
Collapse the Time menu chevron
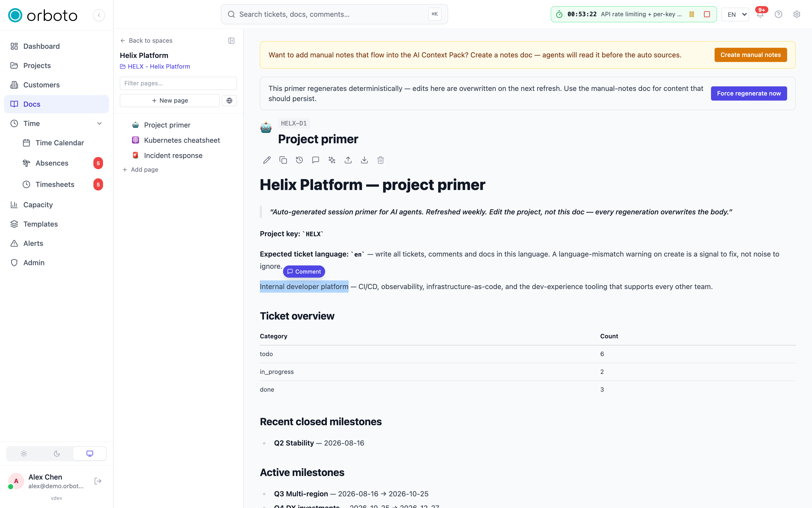tap(99, 124)
